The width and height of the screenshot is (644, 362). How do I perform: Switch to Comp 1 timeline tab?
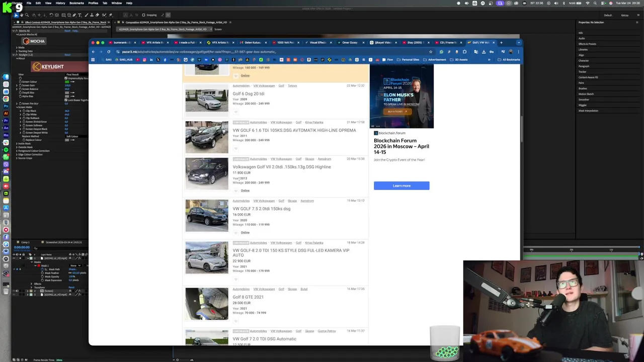point(25,242)
